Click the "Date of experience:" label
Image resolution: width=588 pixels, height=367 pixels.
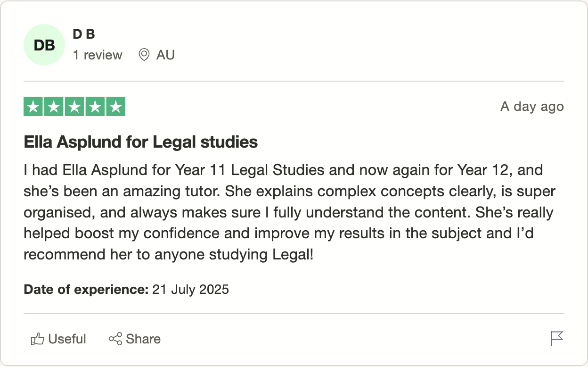(x=86, y=289)
